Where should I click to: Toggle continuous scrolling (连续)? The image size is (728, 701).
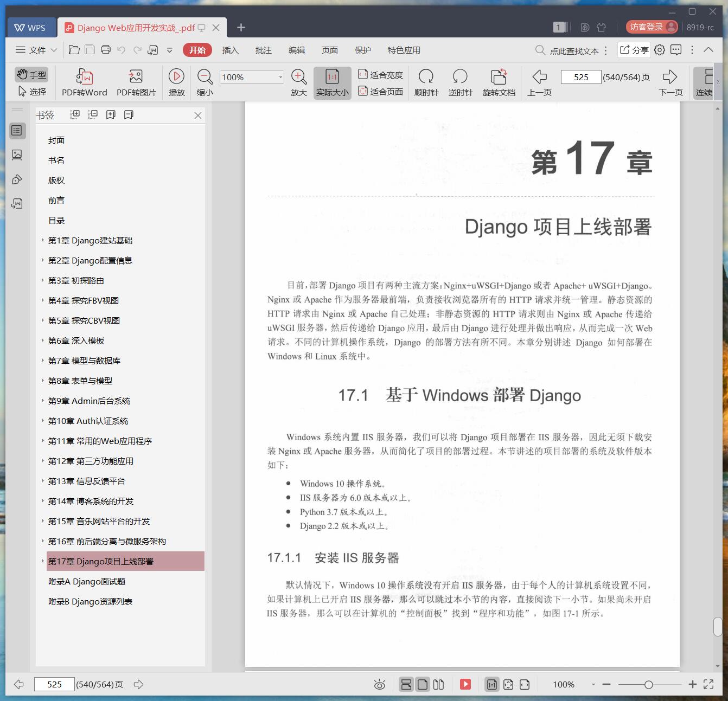(704, 82)
